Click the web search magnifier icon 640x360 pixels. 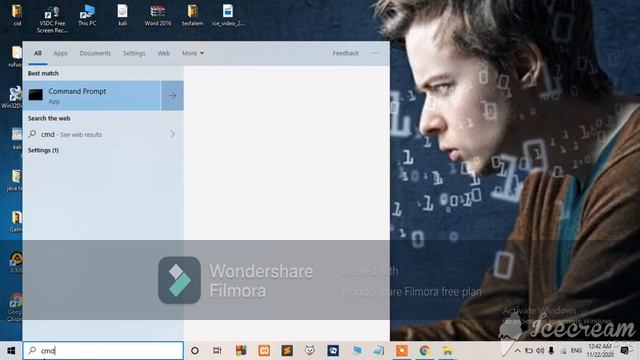click(x=32, y=134)
